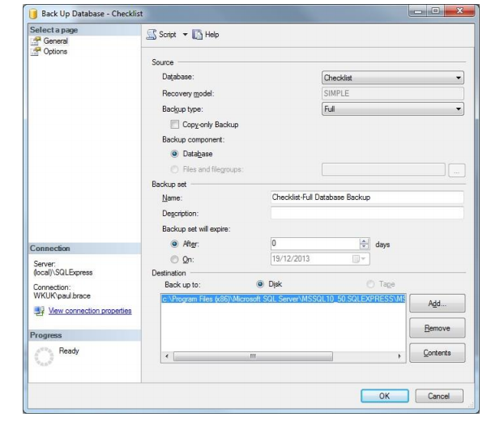Open the Database dropdown showing Checklist
The width and height of the screenshot is (504, 421).
pyautogui.click(x=392, y=78)
